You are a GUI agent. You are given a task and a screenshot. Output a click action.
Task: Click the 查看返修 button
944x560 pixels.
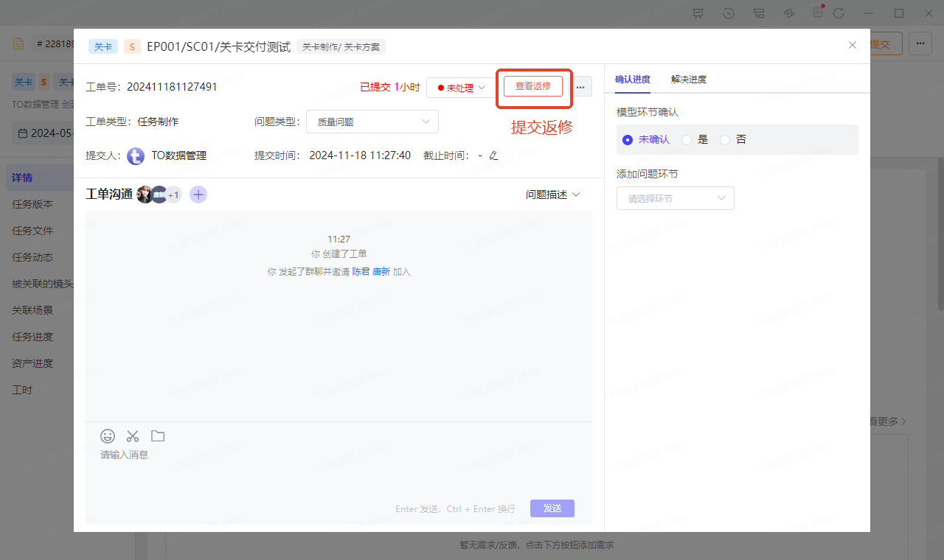532,86
